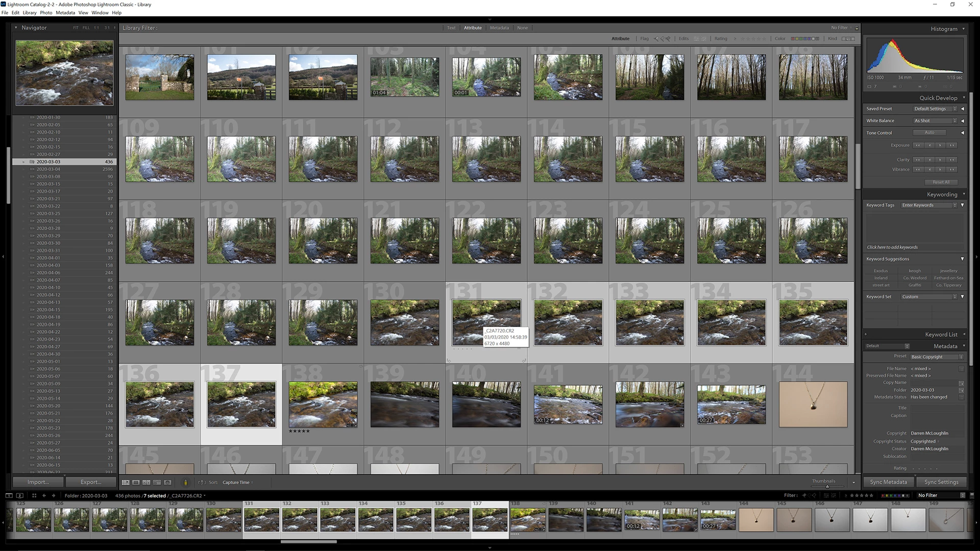Click the Sync Settings button
The width and height of the screenshot is (980, 551).
click(941, 482)
